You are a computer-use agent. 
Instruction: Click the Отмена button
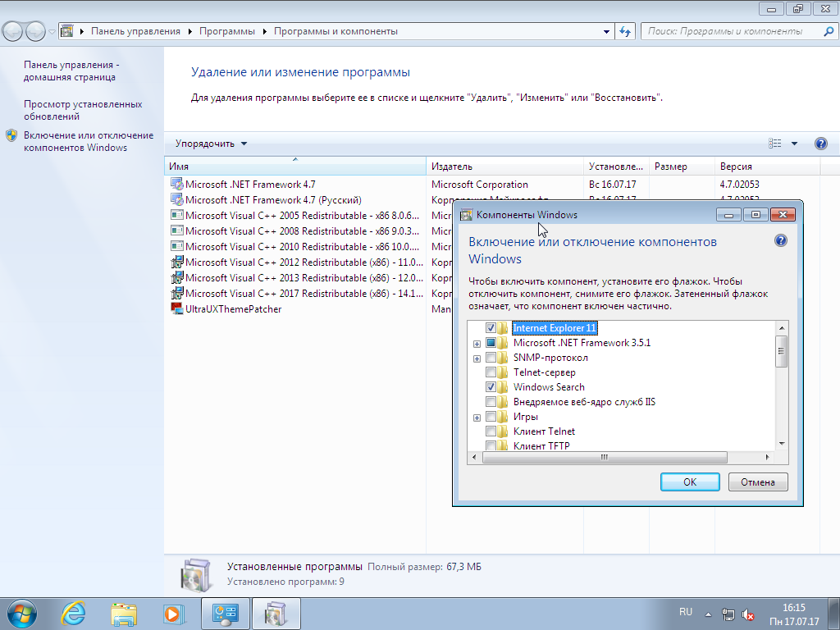tap(758, 482)
